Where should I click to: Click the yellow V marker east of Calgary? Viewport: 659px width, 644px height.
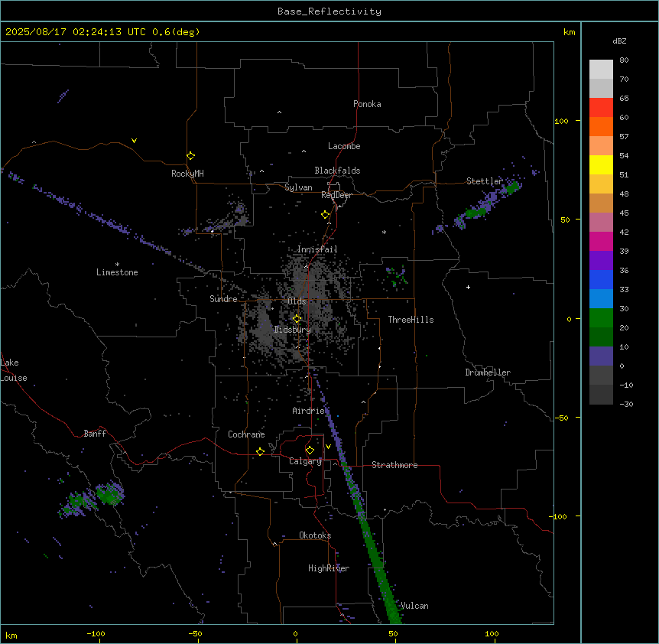click(x=328, y=447)
